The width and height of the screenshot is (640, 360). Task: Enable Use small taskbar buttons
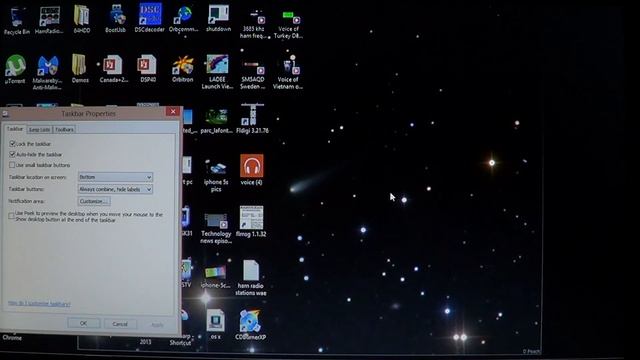tap(12, 165)
